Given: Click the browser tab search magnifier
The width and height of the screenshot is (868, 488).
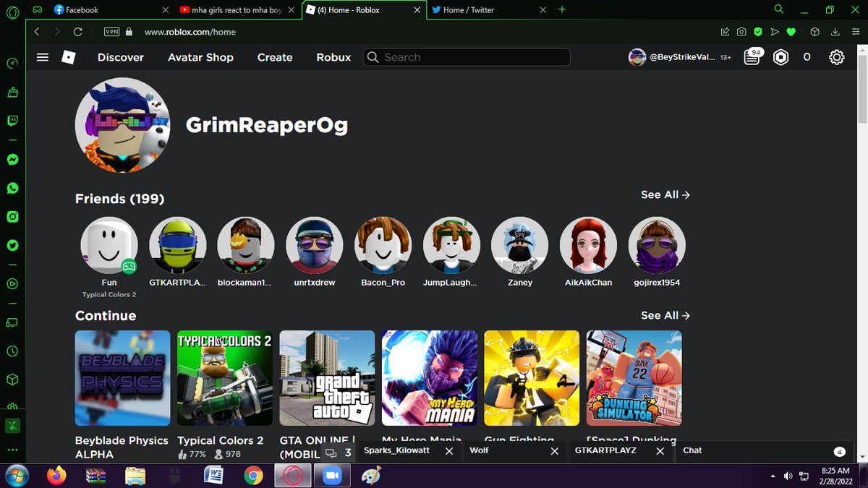Looking at the screenshot, I should (x=778, y=9).
